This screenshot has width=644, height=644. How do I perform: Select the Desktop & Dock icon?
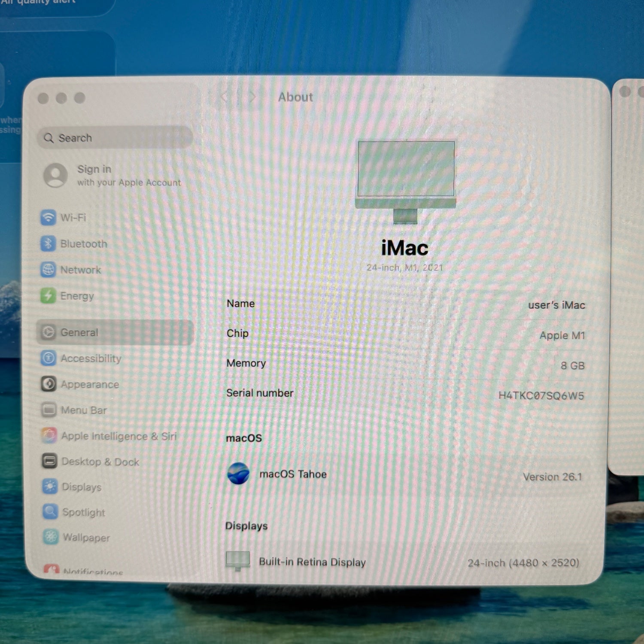[49, 461]
